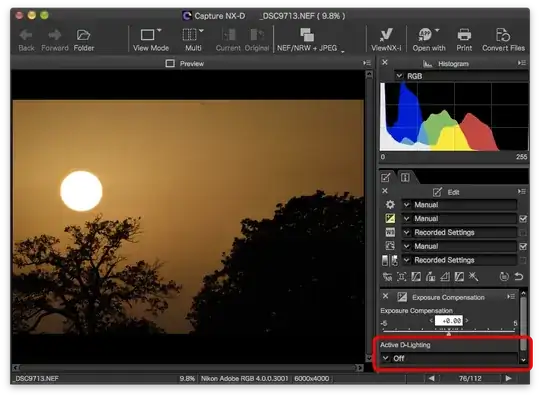Select the Retouch brush tool
The height and width of the screenshot is (397, 540).
click(474, 276)
